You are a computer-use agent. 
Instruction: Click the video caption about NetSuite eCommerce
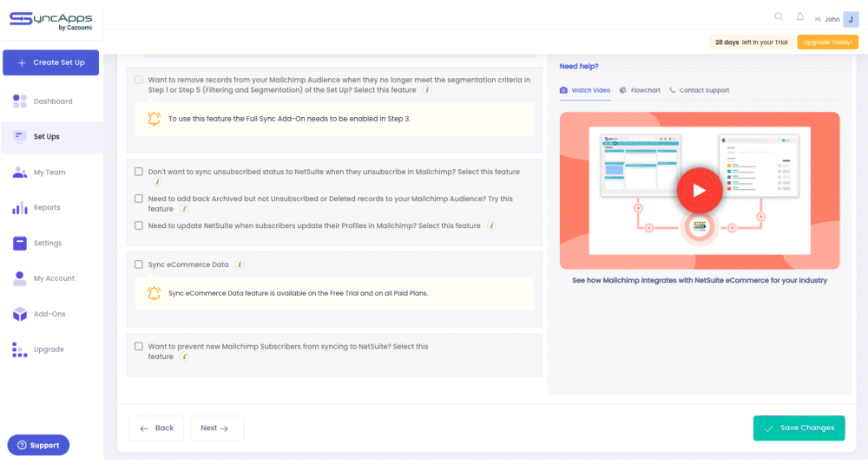tap(700, 280)
